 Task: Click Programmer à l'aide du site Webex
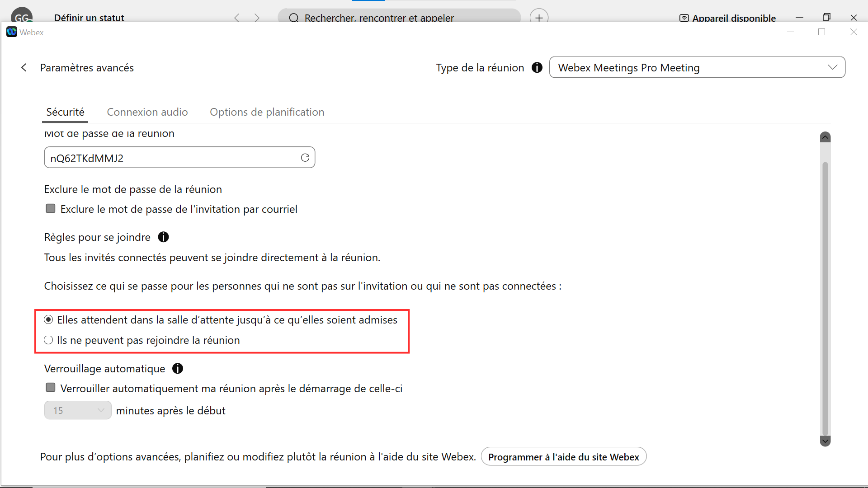564,457
